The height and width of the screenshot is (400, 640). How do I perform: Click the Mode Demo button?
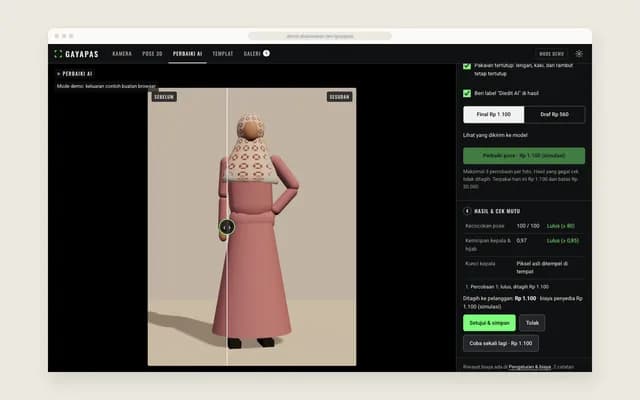pyautogui.click(x=551, y=54)
